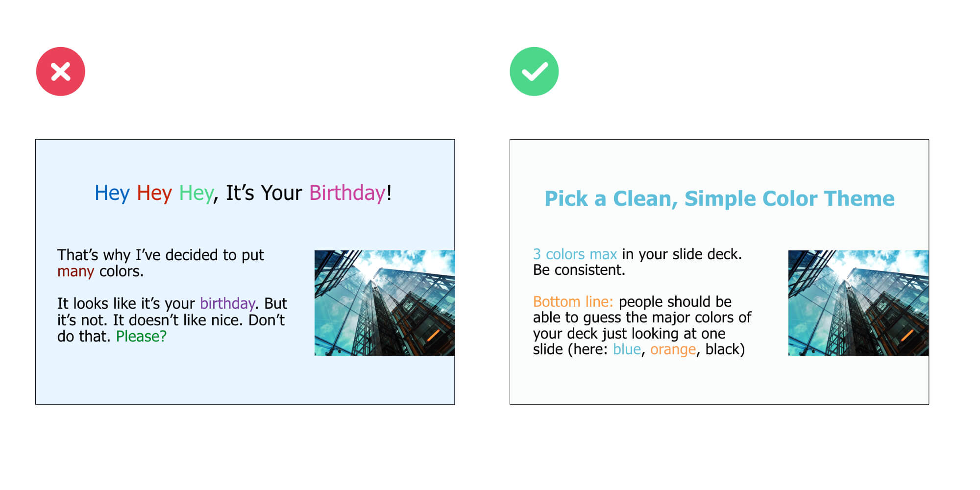Viewport: 980px width, 490px height.
Task: Click the orange-colored word 'orange'
Action: pos(673,349)
